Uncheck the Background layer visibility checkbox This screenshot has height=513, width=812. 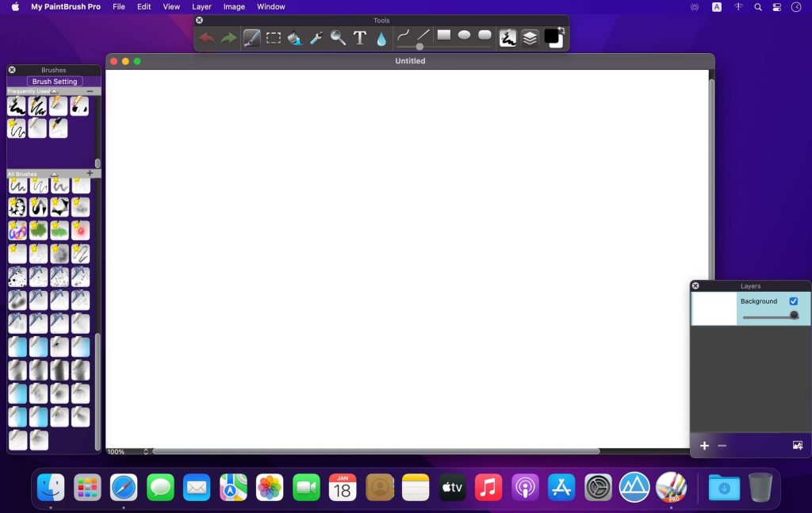793,301
